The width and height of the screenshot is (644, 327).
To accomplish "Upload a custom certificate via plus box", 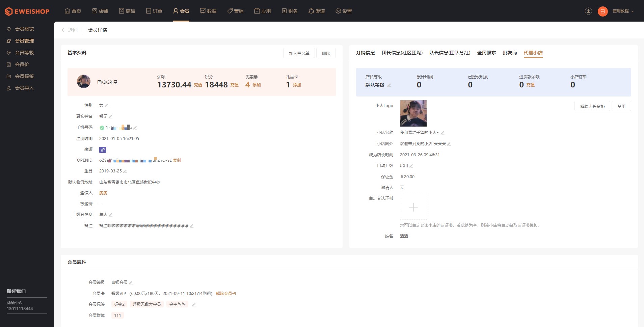I will (413, 207).
